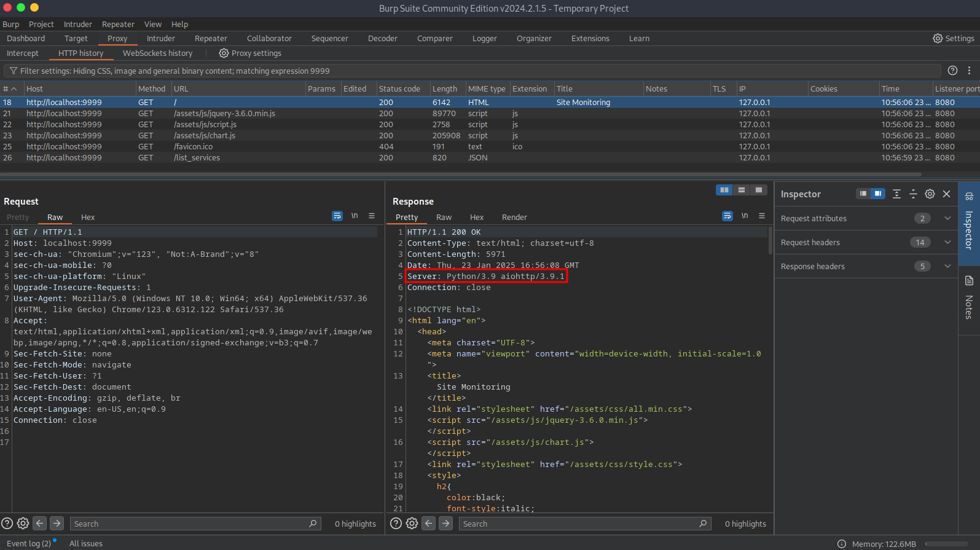980x550 pixels.
Task: Select the /list_services history row
Action: tap(490, 158)
